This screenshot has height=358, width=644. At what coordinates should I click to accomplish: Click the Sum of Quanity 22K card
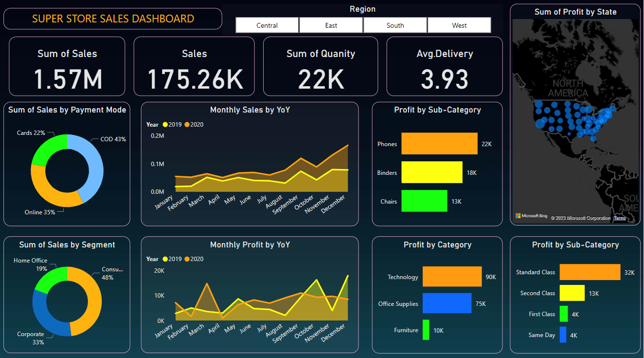(x=321, y=66)
